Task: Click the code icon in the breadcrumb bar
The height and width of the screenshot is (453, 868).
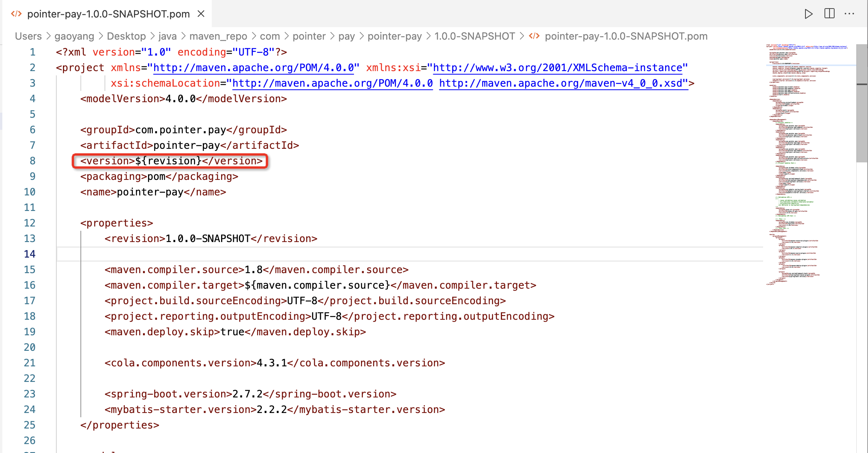Action: tap(534, 36)
